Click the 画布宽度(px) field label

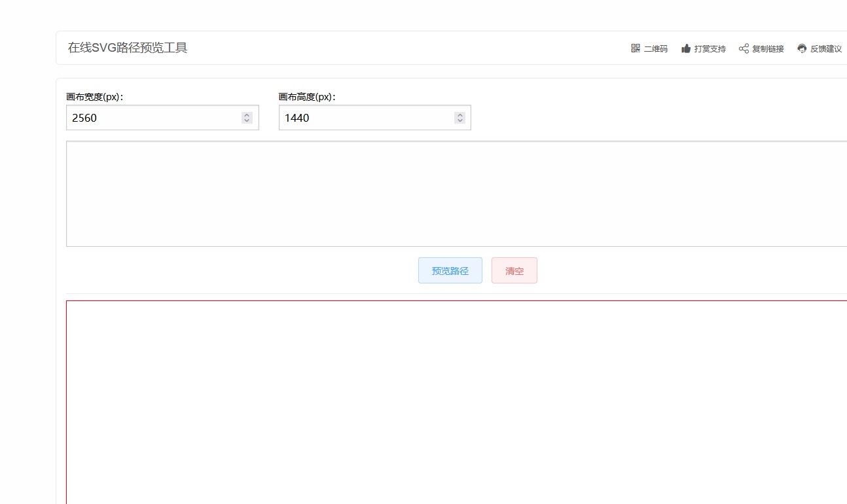pos(94,96)
